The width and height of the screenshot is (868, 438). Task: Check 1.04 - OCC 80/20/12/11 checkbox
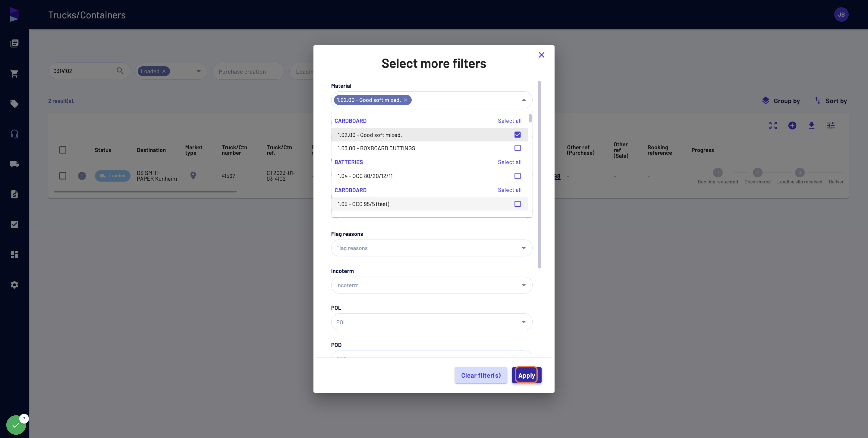[x=517, y=176]
